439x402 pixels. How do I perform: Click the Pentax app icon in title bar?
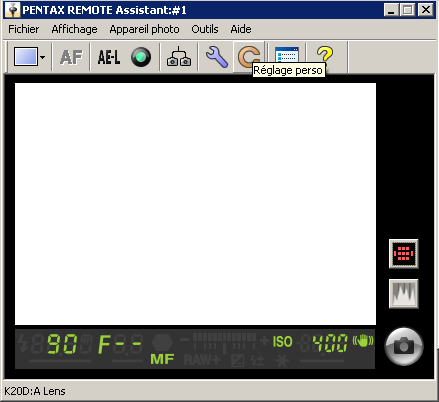[13, 10]
